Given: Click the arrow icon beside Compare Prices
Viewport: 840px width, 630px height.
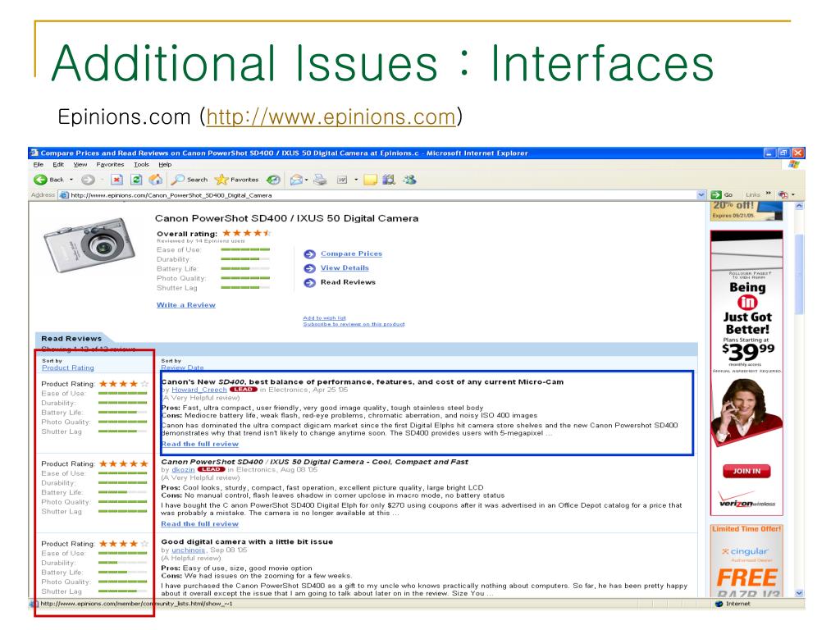Looking at the screenshot, I should pyautogui.click(x=309, y=254).
